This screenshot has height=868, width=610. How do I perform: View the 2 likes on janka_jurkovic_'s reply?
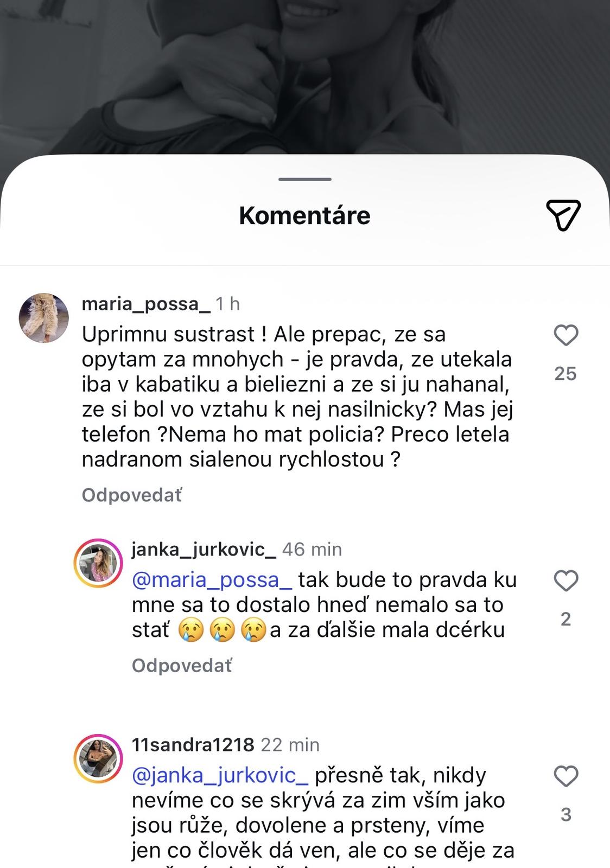coord(565,619)
